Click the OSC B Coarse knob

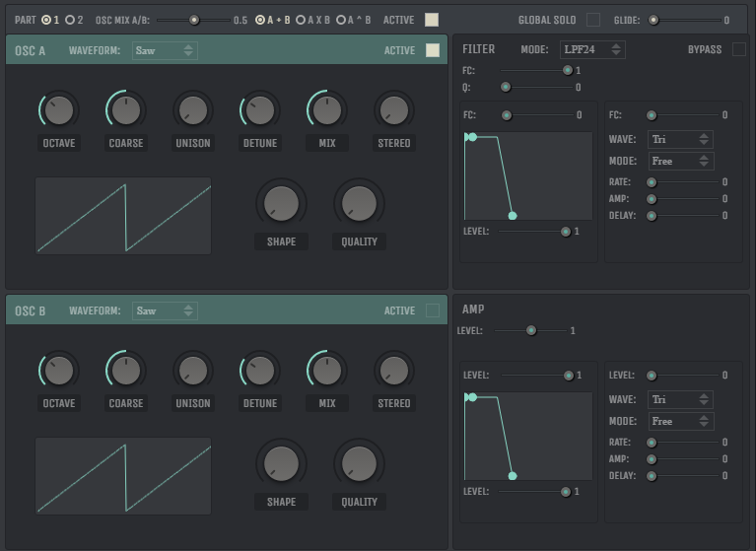pyautogui.click(x=126, y=371)
